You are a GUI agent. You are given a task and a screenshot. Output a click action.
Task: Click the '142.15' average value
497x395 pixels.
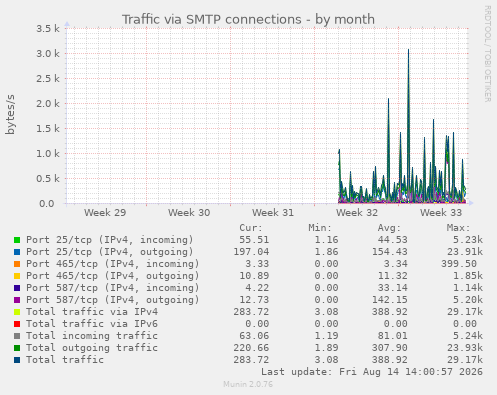coord(390,300)
